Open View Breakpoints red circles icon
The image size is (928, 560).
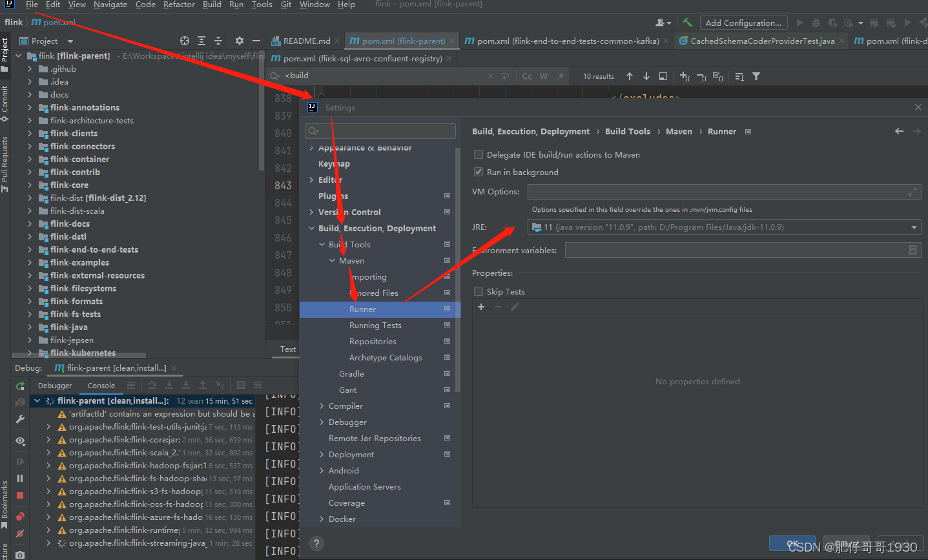click(x=20, y=516)
